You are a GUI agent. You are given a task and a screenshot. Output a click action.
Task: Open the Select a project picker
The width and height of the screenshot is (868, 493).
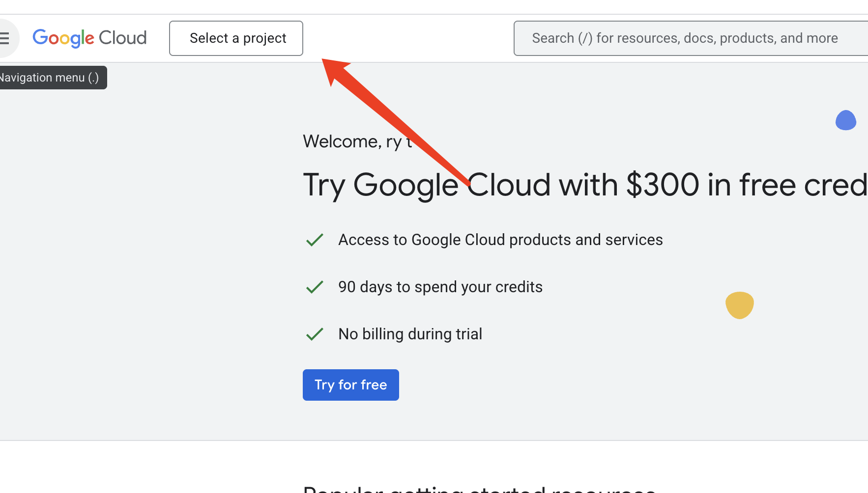click(236, 38)
